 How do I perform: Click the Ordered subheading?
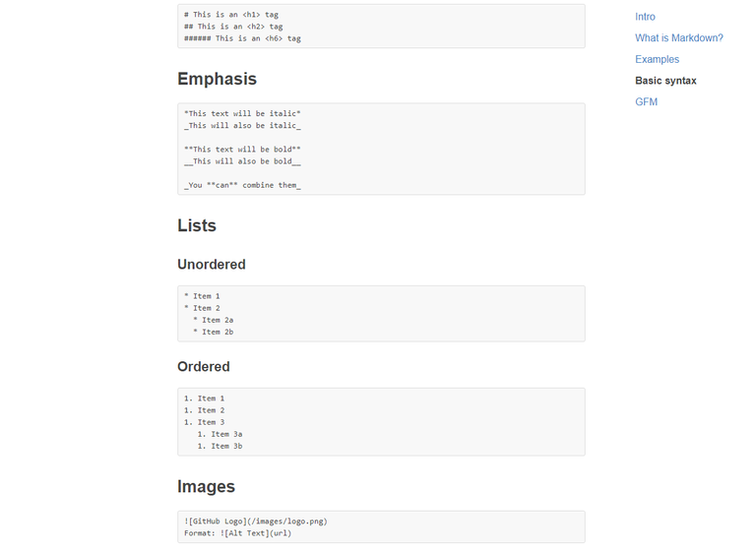point(204,366)
